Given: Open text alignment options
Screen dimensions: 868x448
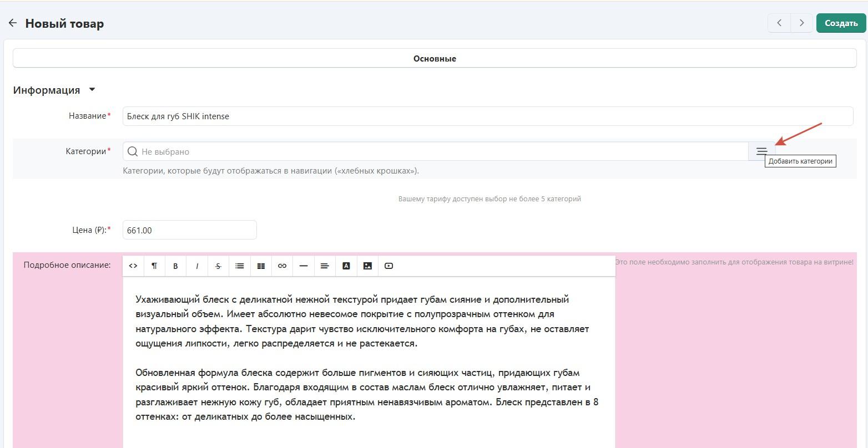Looking at the screenshot, I should click(325, 266).
